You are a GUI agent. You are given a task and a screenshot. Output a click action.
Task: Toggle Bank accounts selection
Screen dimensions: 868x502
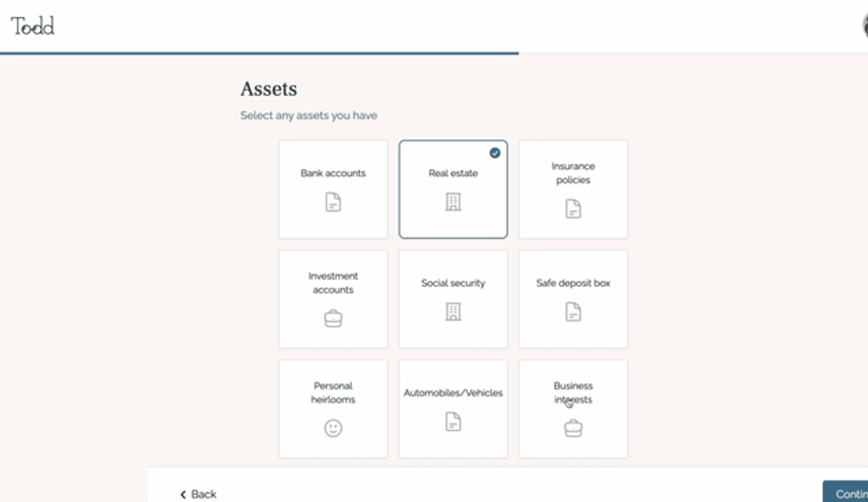333,188
